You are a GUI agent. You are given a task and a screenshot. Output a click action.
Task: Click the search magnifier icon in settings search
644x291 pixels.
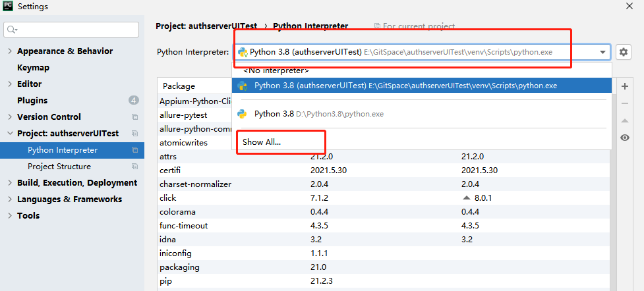[x=12, y=30]
